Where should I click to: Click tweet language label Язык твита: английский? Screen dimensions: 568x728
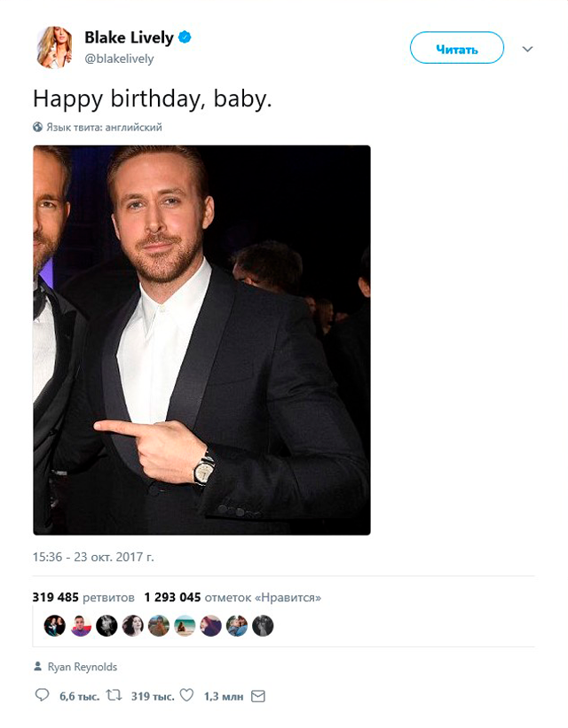[x=104, y=127]
